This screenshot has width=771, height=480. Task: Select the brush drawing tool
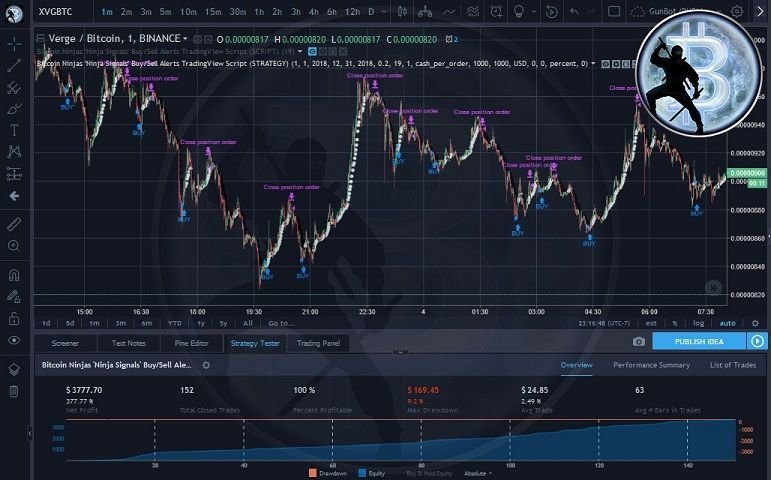pyautogui.click(x=14, y=109)
